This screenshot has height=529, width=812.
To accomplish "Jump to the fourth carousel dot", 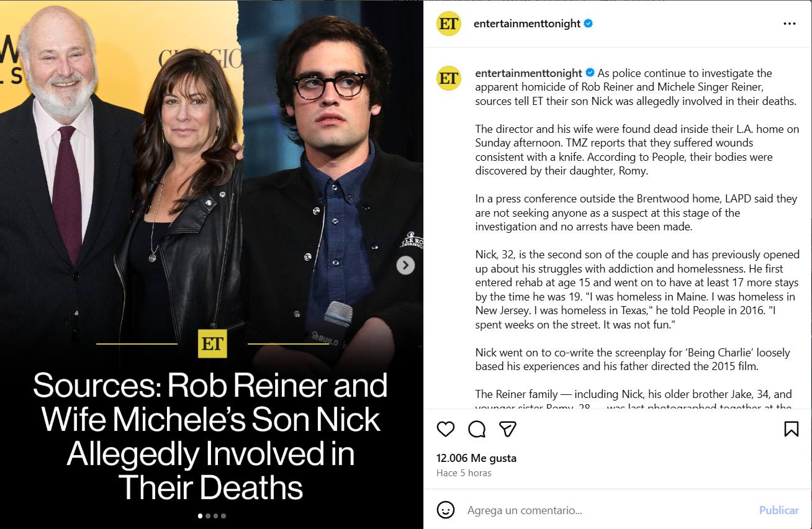I will click(x=223, y=515).
